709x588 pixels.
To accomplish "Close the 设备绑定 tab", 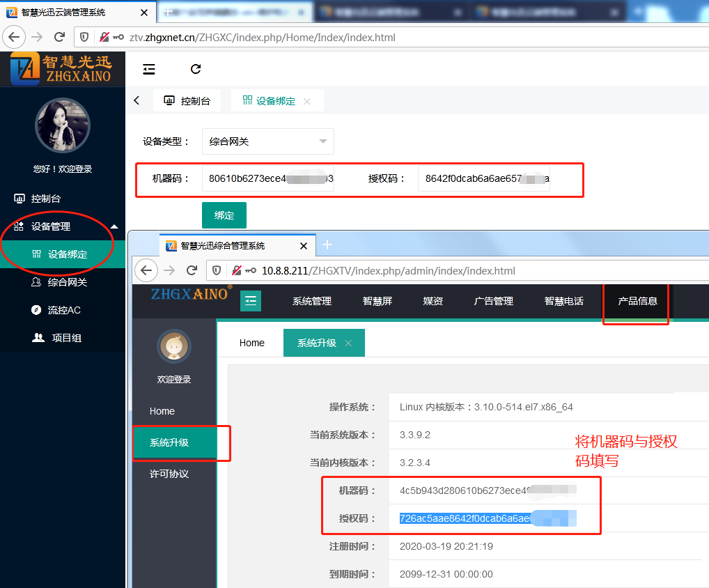I will (x=307, y=102).
